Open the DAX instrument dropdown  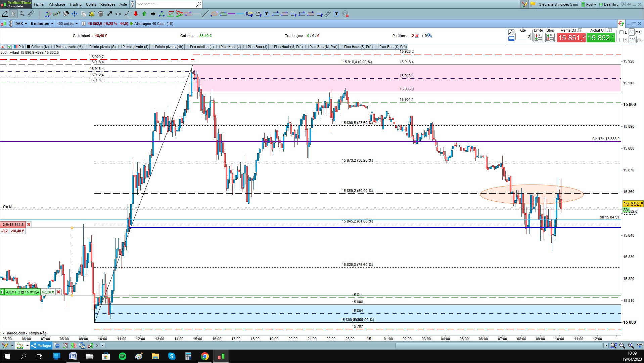21,24
